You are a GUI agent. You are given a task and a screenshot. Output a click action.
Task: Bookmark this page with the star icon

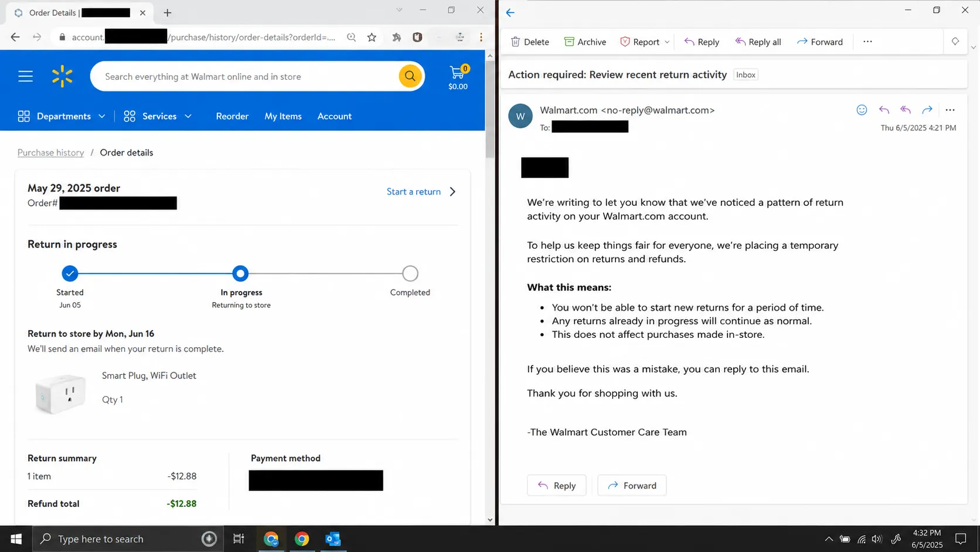coord(372,38)
